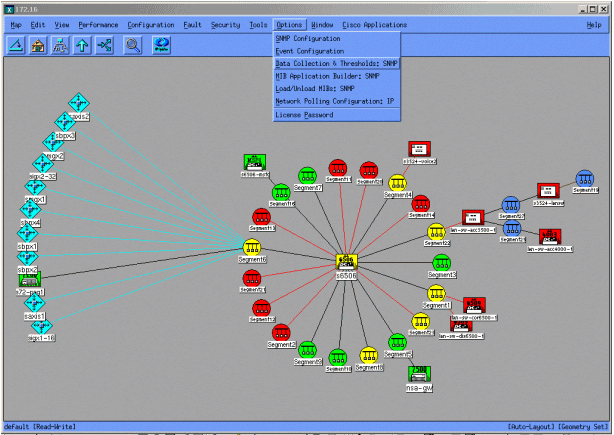This screenshot has width=614, height=435.
Task: Click the Parent submap up-arrow icon
Action: [x=82, y=45]
